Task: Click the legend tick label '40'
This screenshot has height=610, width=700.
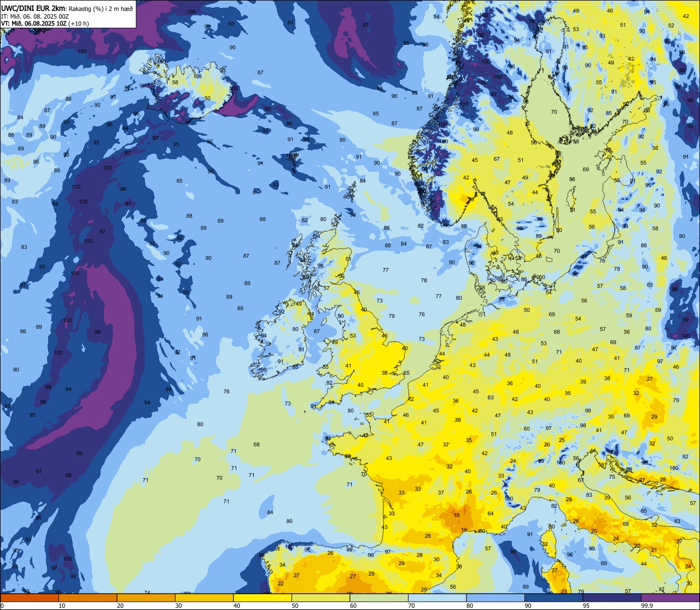Action: [237, 606]
